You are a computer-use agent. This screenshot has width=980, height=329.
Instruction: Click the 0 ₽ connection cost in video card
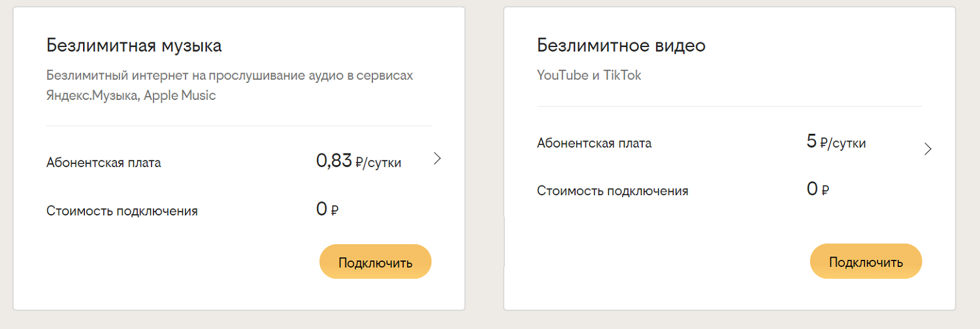point(818,190)
